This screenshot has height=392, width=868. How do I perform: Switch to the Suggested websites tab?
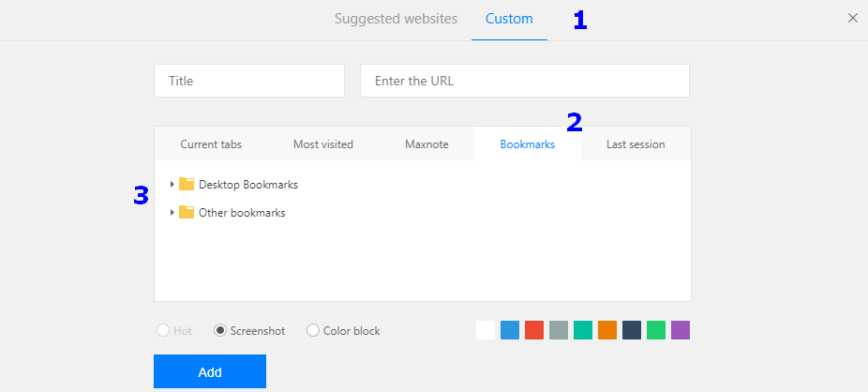click(396, 19)
